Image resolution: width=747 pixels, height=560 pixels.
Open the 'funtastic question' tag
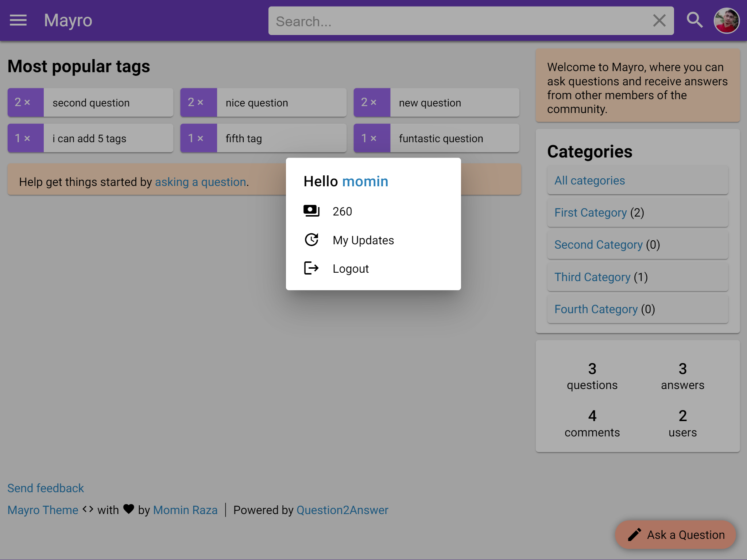coord(441,139)
